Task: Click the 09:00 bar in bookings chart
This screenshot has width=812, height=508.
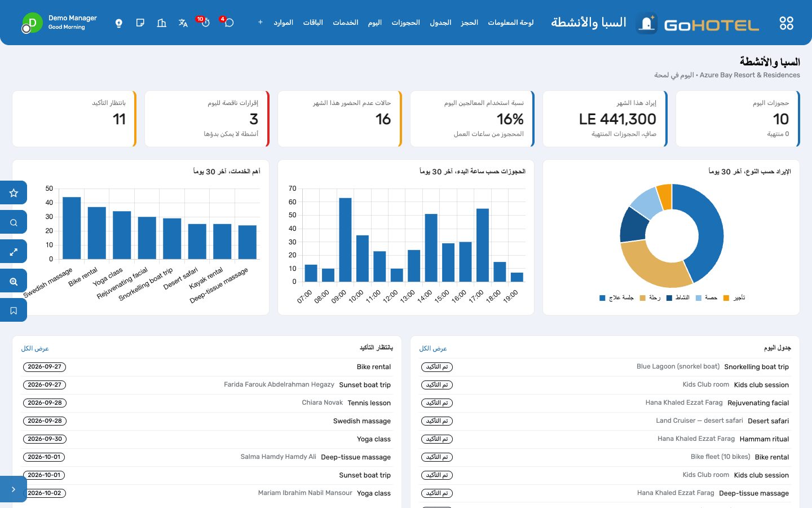Action: coord(345,239)
